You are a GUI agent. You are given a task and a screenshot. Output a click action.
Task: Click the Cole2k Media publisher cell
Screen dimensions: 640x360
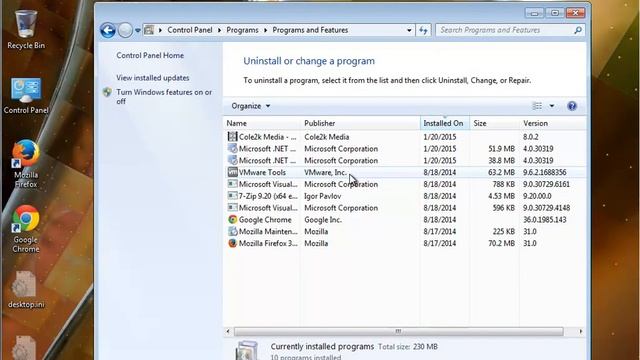(x=327, y=137)
